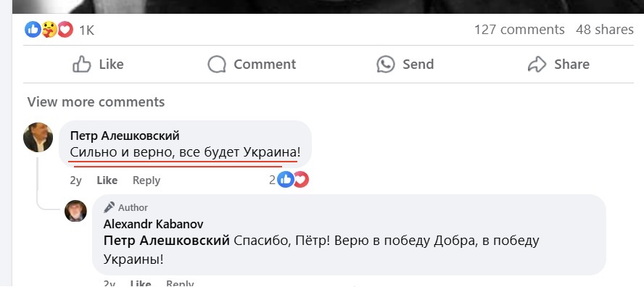Like Петр Алешковский's comment
The height and width of the screenshot is (287, 644).
(107, 180)
